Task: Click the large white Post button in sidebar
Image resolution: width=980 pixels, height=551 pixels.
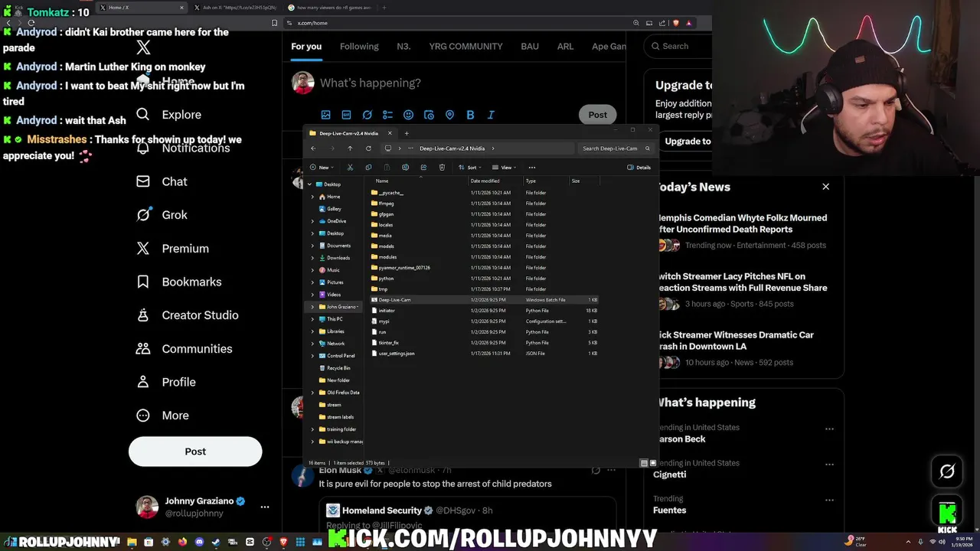Action: 195,452
